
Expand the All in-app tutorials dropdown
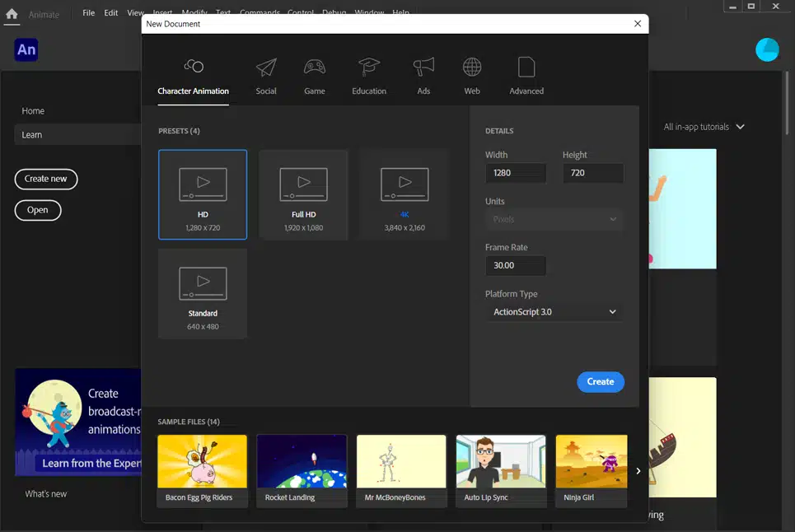pyautogui.click(x=704, y=127)
